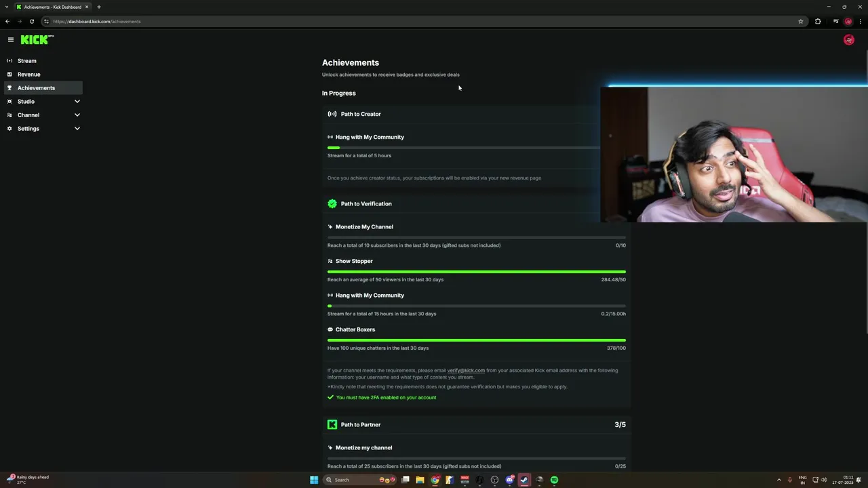Open the Windows Start menu
The height and width of the screenshot is (488, 868).
pos(314,480)
